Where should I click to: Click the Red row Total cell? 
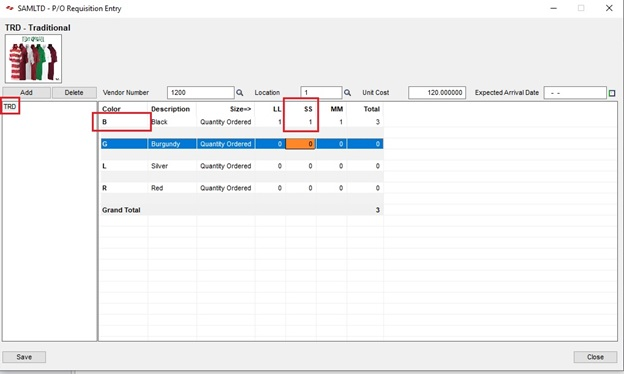(365, 188)
